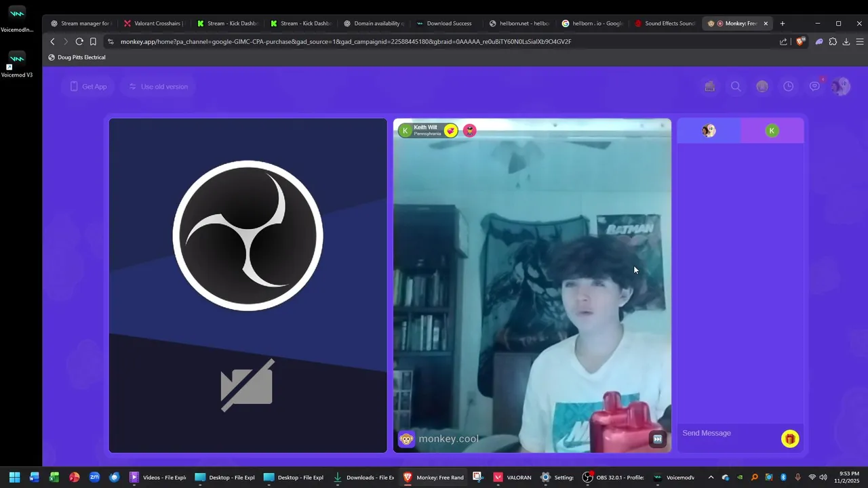The image size is (868, 488).
Task: Select the own-avatar chat tab
Action: click(709, 131)
